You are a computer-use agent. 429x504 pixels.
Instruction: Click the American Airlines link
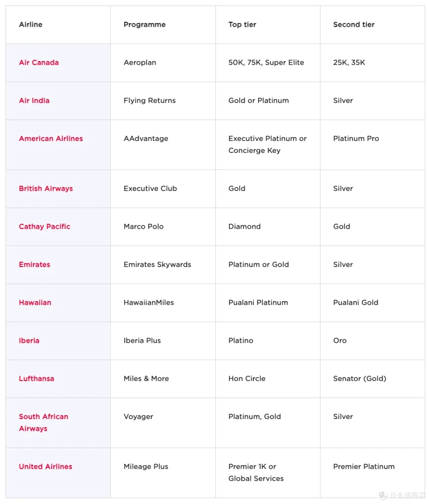coord(51,139)
